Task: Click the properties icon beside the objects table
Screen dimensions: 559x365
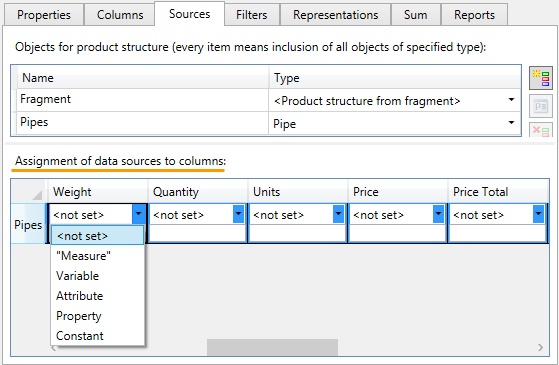Action: [x=540, y=106]
